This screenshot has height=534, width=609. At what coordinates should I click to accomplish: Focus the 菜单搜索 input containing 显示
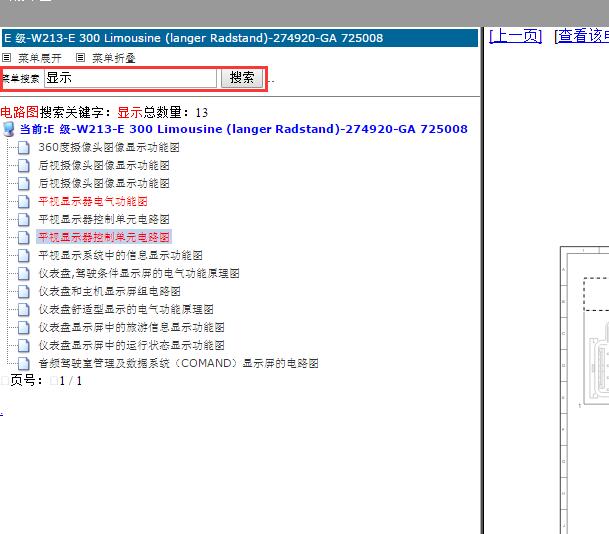pyautogui.click(x=130, y=78)
